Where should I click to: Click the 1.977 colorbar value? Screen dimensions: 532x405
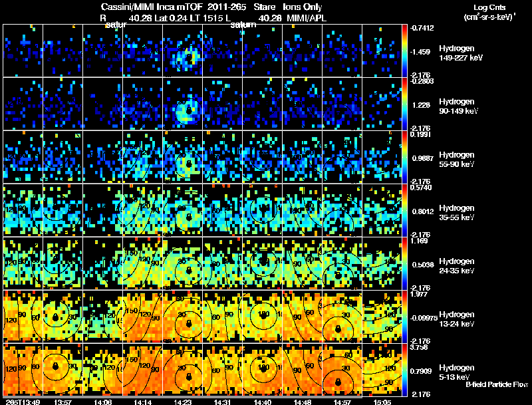419,294
